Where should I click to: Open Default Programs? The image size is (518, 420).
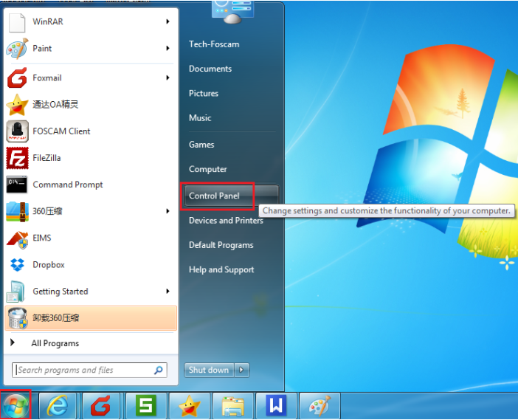pos(221,245)
